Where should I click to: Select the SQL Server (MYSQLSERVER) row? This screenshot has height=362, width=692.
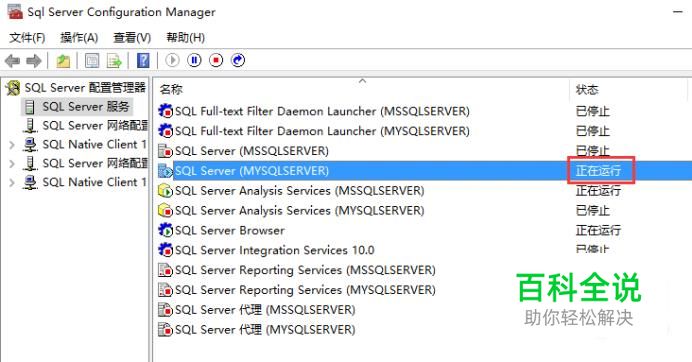(x=252, y=170)
